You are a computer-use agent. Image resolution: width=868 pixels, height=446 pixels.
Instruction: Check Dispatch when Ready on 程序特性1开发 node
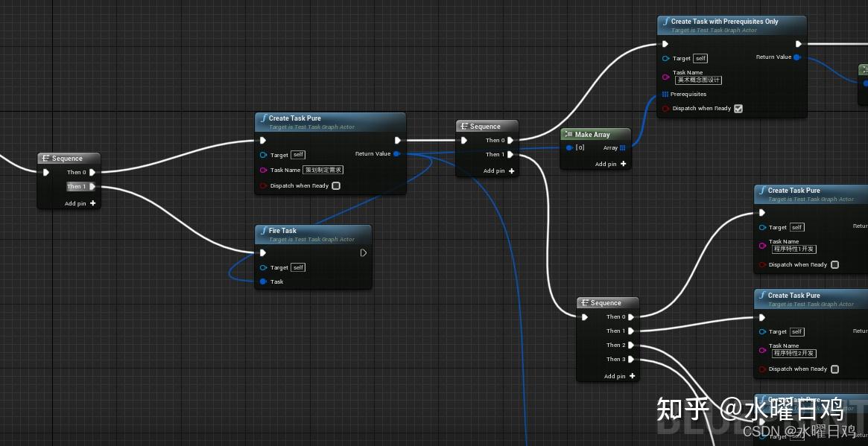pyautogui.click(x=834, y=264)
